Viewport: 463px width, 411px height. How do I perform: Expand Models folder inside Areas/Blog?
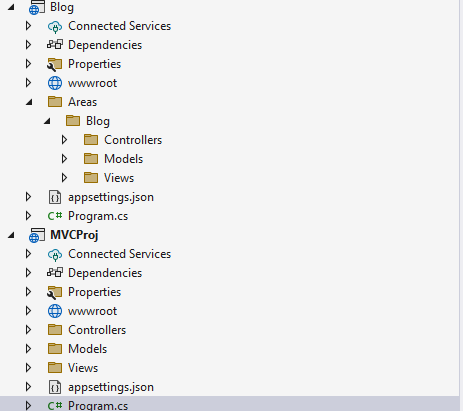[65, 159]
